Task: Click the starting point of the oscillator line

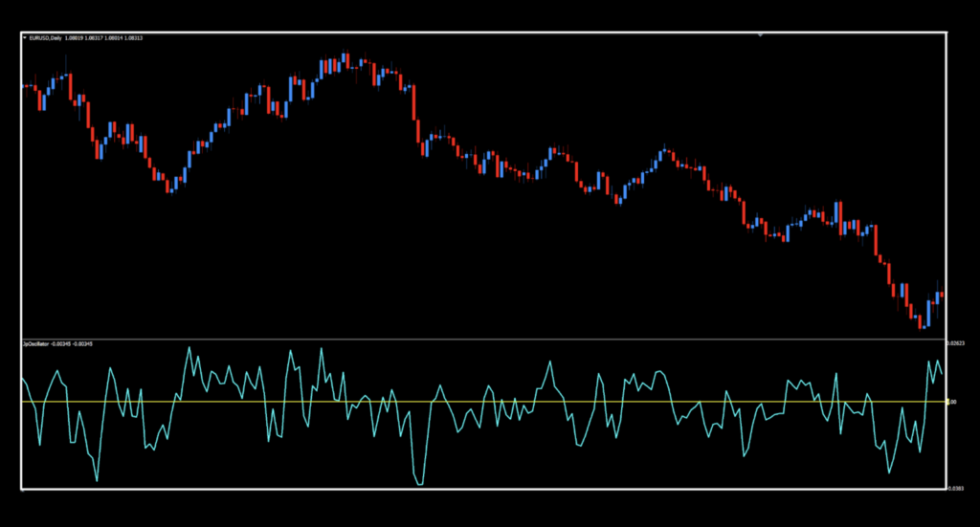Action: (x=23, y=379)
